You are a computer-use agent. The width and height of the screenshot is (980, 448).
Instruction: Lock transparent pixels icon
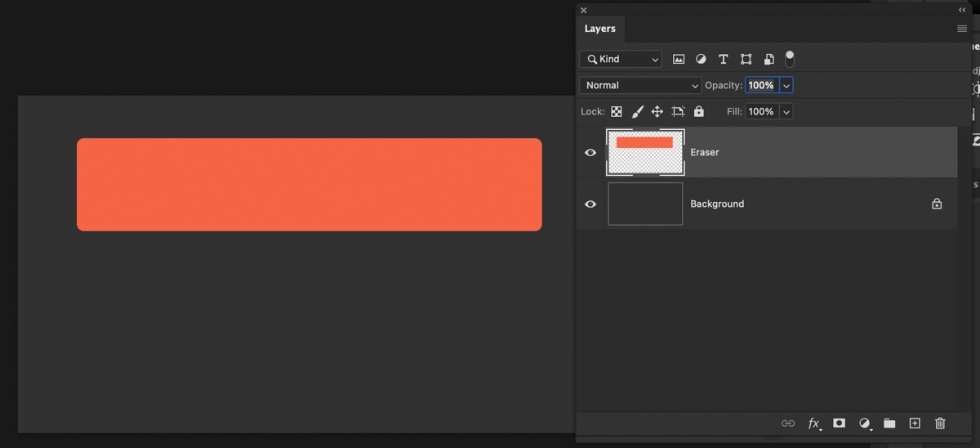click(x=617, y=111)
